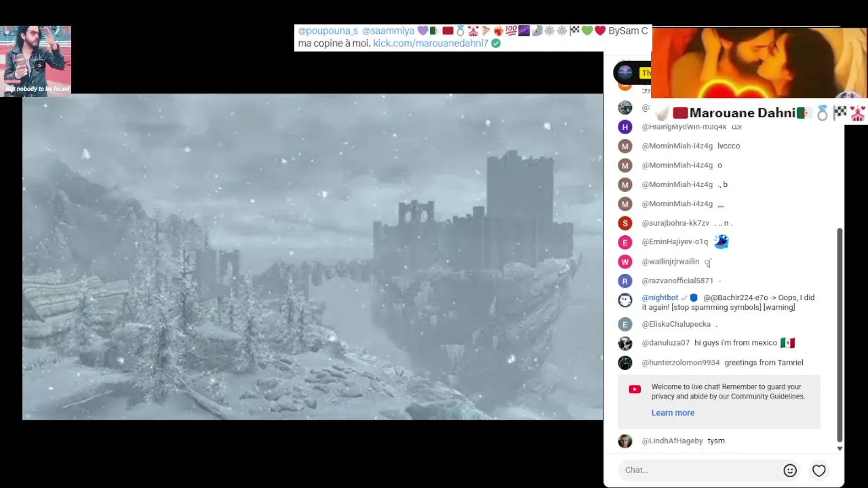
Task: Click the live chat vertical scrollbar
Action: pos(840,335)
